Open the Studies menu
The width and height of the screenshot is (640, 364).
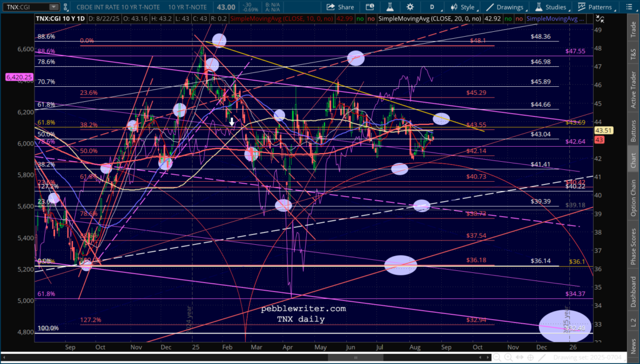pos(552,7)
